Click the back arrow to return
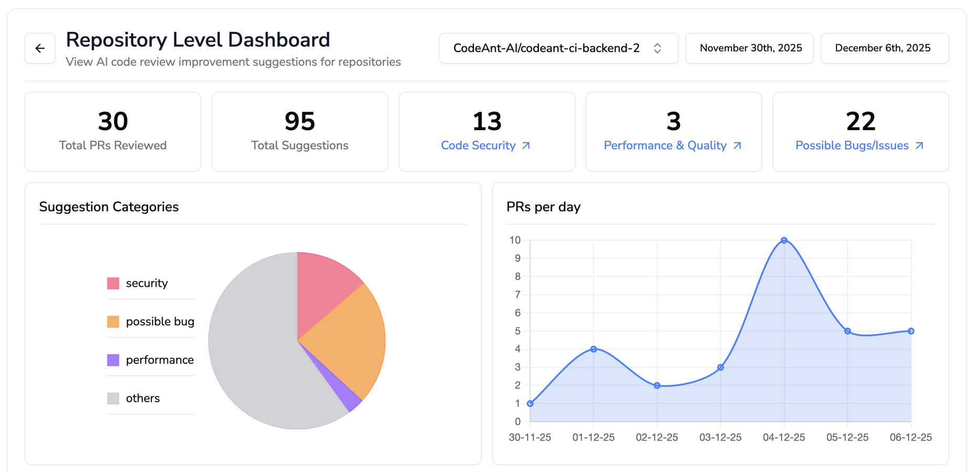This screenshot has width=980, height=472. (40, 48)
